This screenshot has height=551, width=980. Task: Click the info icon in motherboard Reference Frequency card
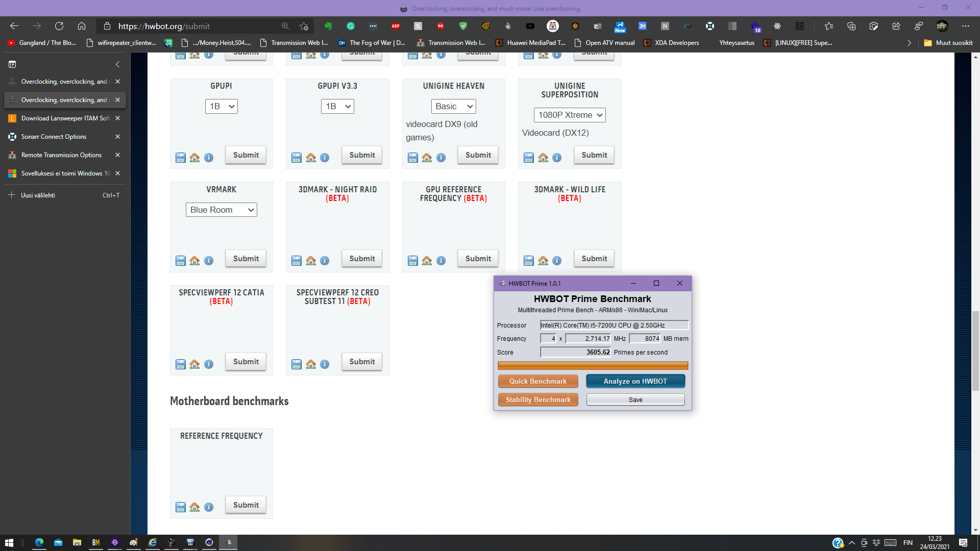tap(209, 507)
